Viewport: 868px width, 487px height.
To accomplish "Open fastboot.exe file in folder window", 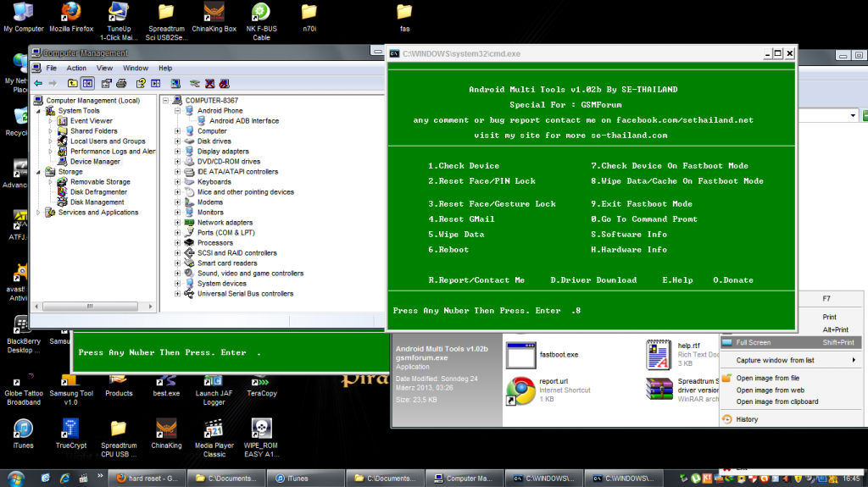I will (x=542, y=355).
